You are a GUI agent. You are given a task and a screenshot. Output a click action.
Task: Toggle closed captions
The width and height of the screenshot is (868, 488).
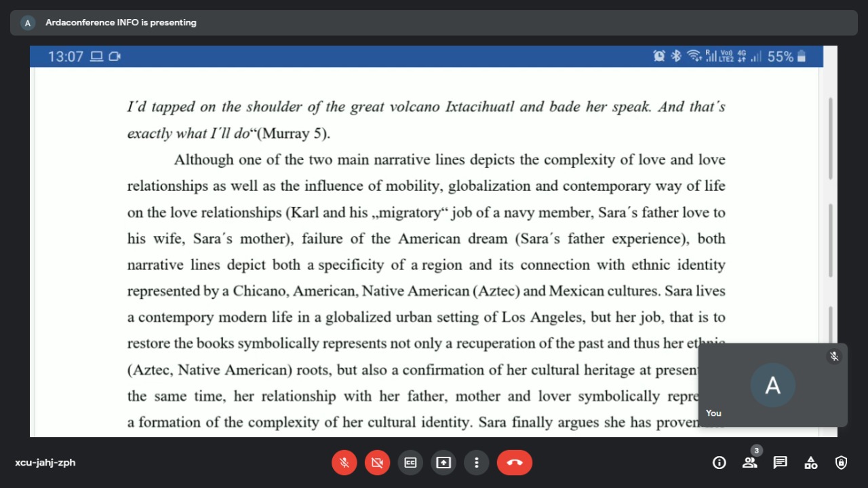point(410,462)
